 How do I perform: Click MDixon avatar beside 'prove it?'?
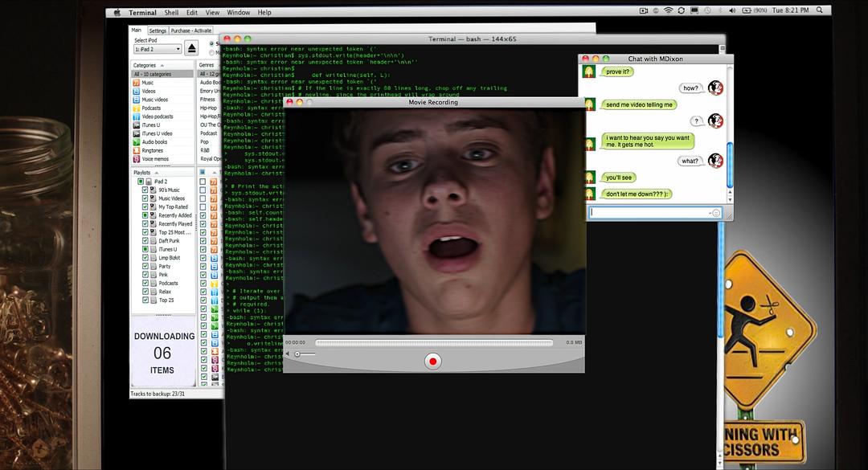tap(588, 72)
